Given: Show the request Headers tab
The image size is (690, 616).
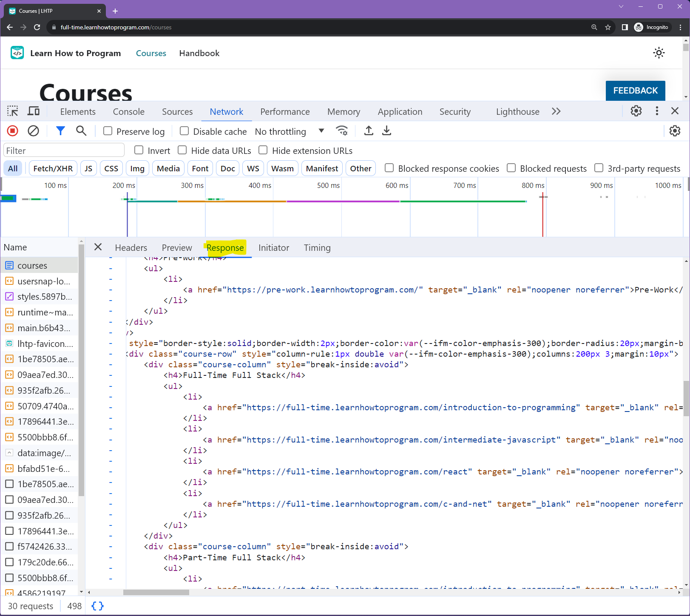Looking at the screenshot, I should (131, 247).
